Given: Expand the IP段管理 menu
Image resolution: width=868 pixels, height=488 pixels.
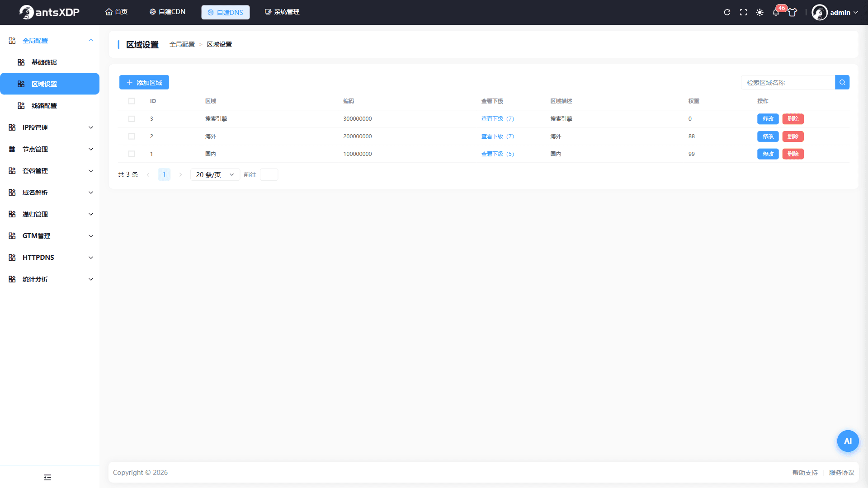Looking at the screenshot, I should pos(50,127).
